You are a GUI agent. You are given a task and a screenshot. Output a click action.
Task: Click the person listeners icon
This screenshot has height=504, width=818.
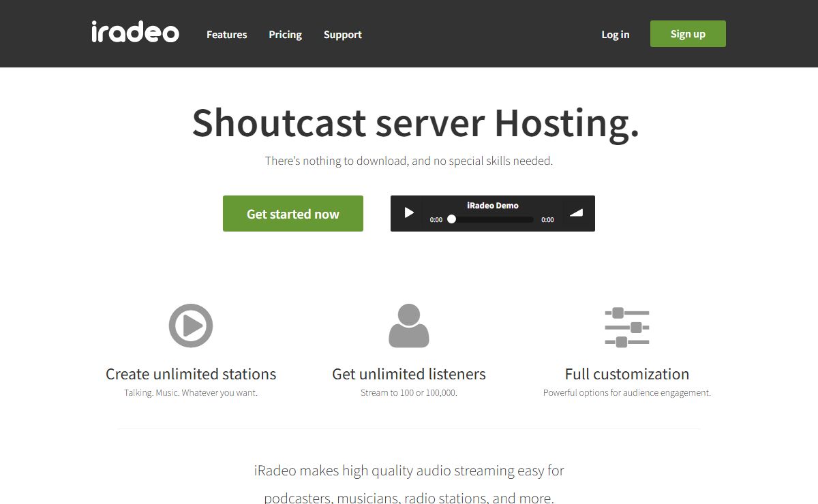(409, 326)
